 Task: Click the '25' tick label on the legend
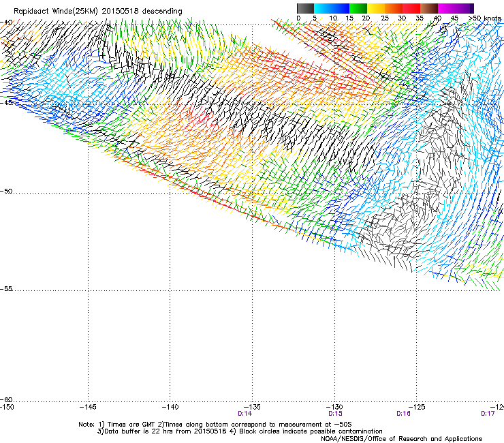click(384, 18)
